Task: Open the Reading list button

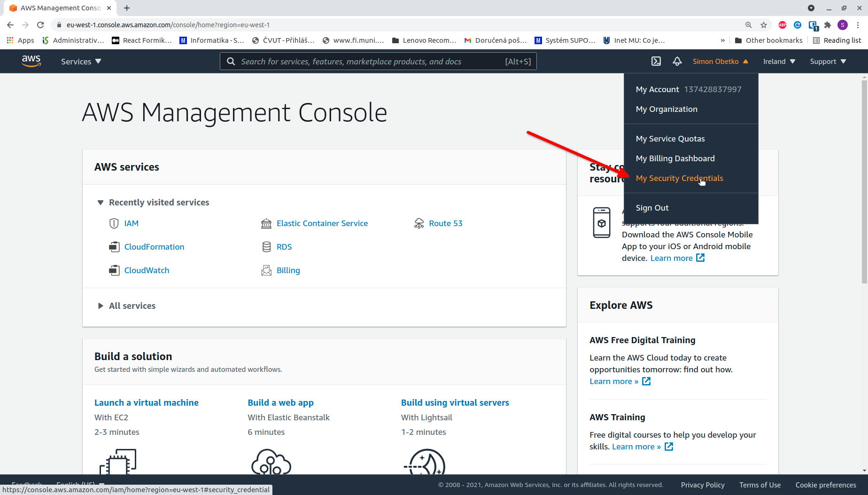Action: (837, 40)
